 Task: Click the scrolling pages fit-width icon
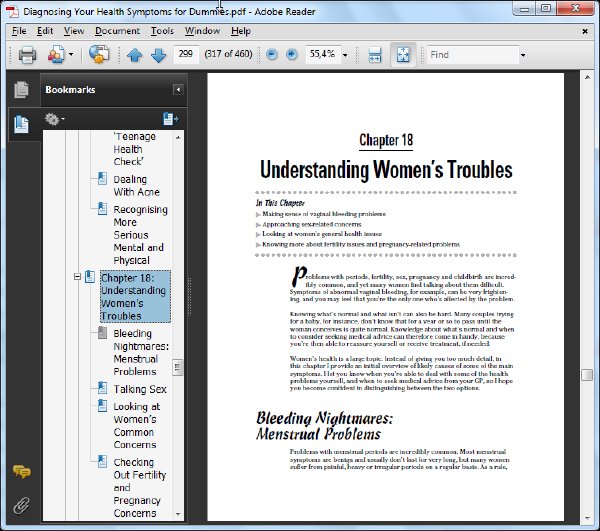coord(375,55)
